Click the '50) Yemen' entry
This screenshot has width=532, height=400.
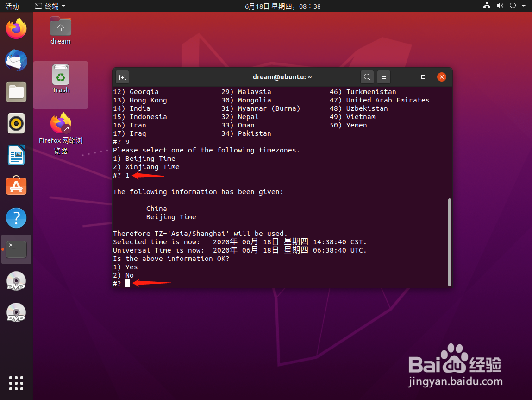coord(348,125)
